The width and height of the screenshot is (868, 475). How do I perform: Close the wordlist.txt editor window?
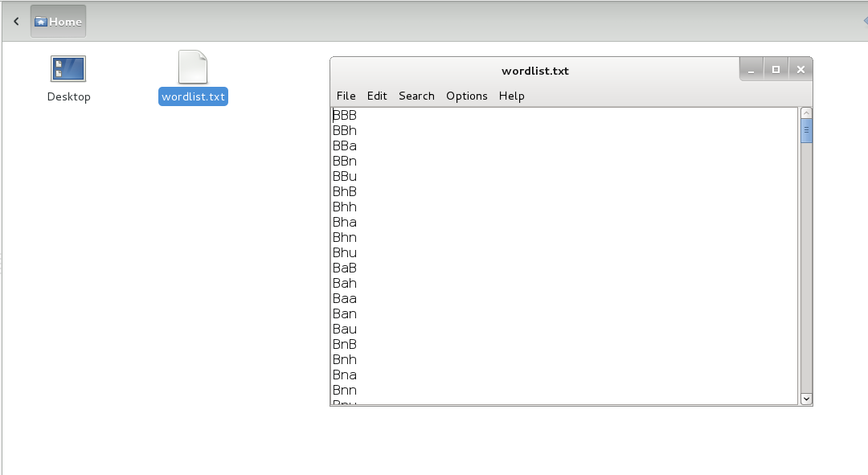tap(800, 69)
